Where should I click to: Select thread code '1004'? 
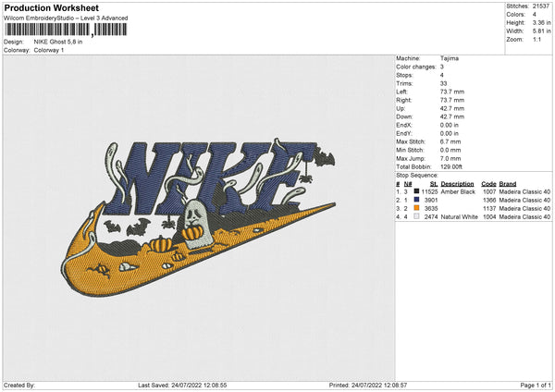(489, 217)
